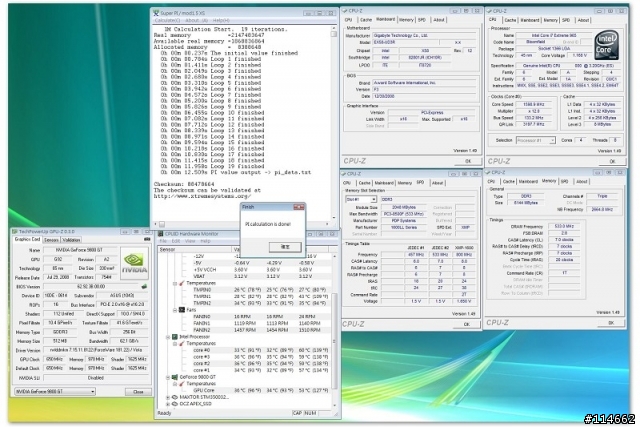Viewport: 640px width, 427px height.
Task: Click the title icon of the CPU-Z Memory window
Action: click(488, 172)
